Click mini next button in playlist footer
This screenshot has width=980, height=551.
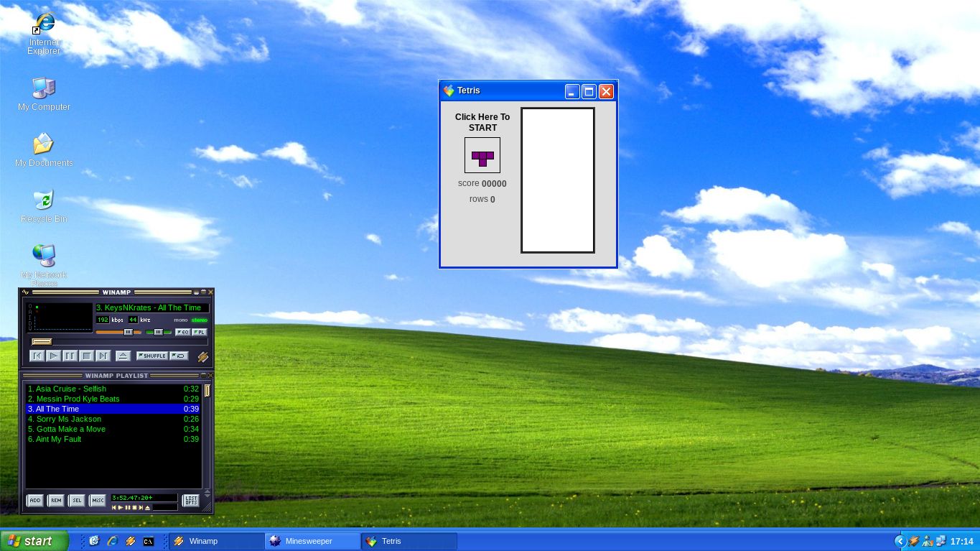[141, 508]
